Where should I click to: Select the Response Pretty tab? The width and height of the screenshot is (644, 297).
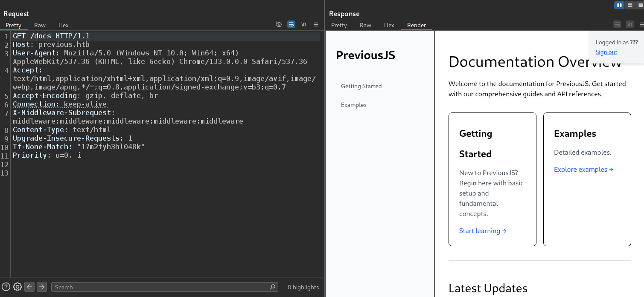pos(339,25)
